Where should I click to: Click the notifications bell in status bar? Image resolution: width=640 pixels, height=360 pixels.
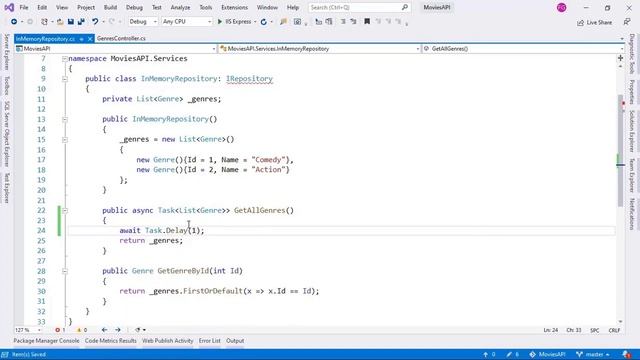pyautogui.click(x=627, y=355)
